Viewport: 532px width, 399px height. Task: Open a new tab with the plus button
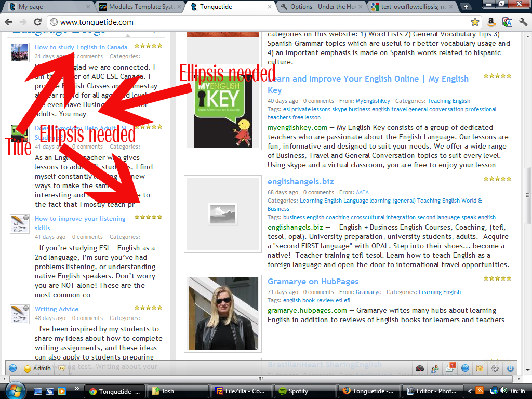point(466,6)
